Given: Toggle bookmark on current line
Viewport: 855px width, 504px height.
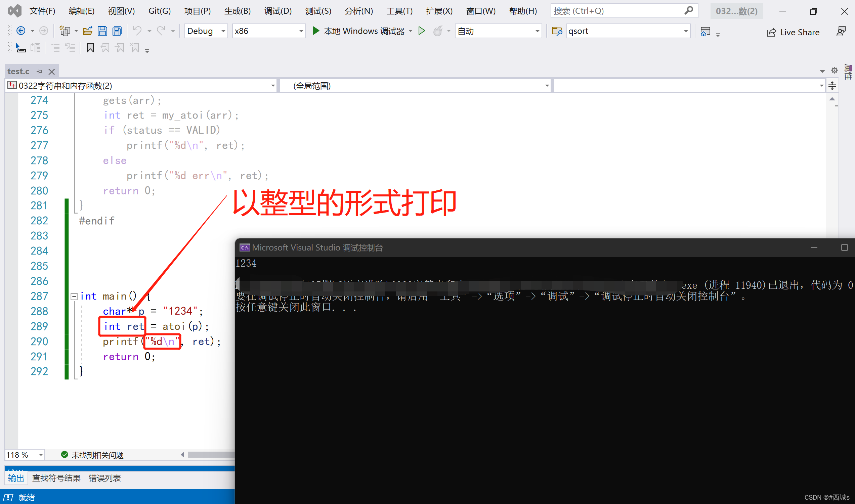Looking at the screenshot, I should [x=90, y=48].
